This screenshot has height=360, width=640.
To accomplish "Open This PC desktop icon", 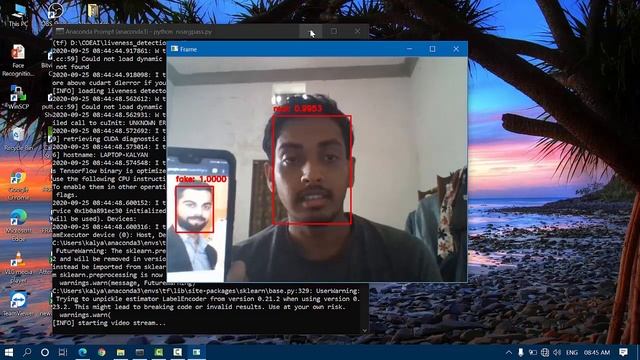I will tap(18, 14).
